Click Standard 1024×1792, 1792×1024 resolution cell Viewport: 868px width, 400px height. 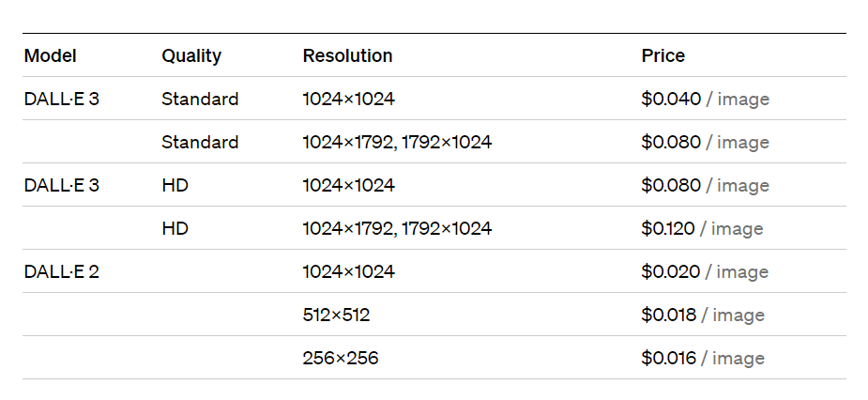[397, 142]
